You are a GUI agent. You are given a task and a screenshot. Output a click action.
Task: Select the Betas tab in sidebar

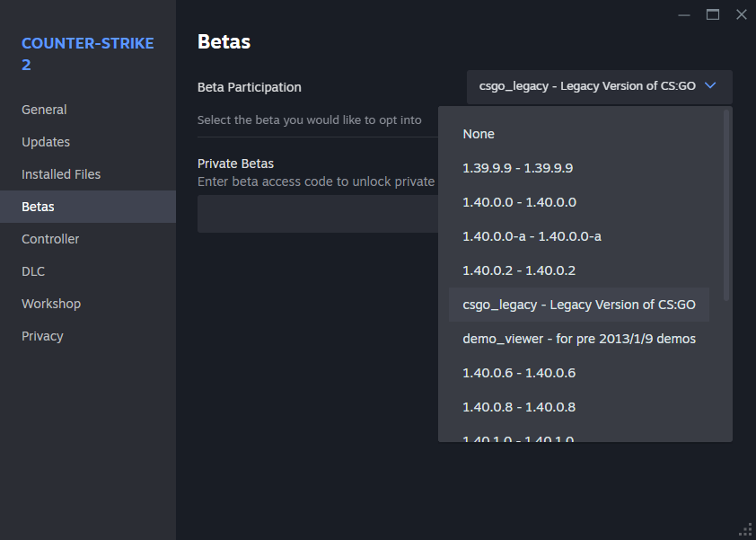point(88,207)
